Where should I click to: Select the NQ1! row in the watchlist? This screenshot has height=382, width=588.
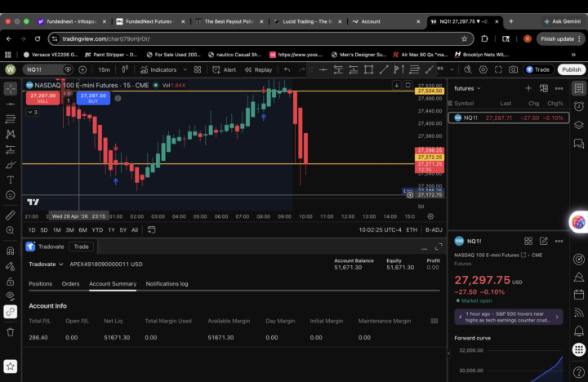click(509, 118)
